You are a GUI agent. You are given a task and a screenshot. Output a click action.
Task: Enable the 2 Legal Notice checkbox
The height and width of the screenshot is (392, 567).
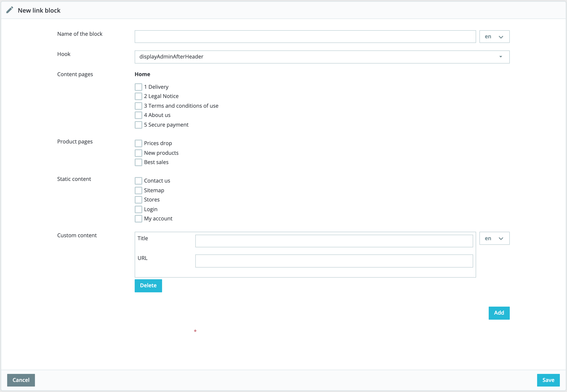pyautogui.click(x=138, y=96)
